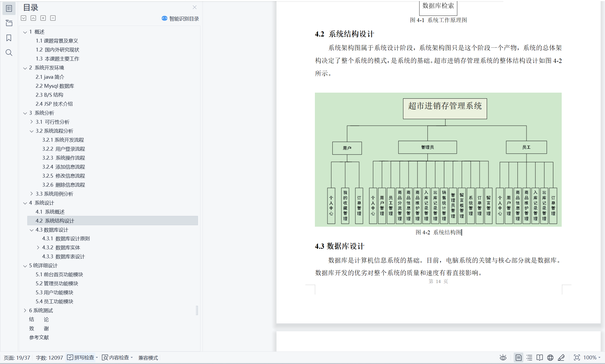Toggle page layout view button

pyautogui.click(x=518, y=357)
